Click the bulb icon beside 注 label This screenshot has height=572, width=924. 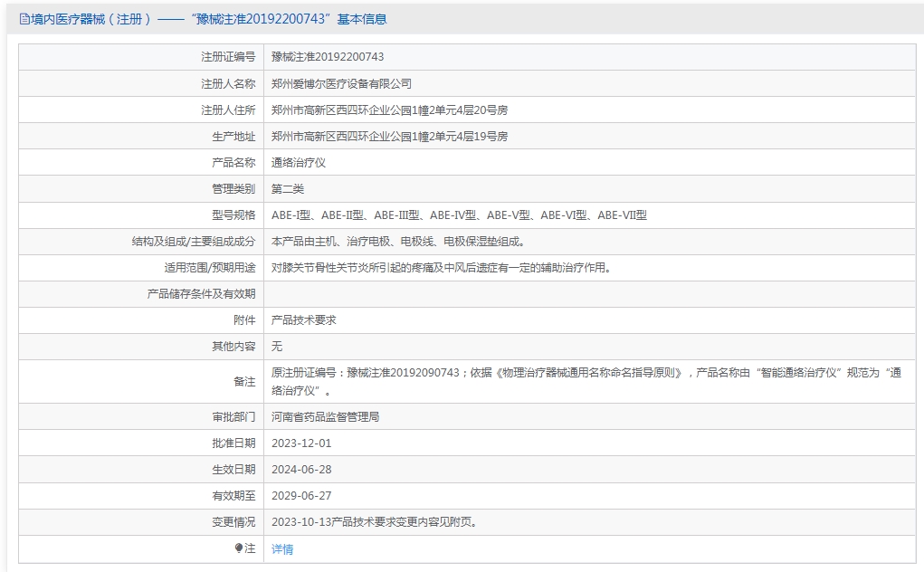[x=239, y=548]
